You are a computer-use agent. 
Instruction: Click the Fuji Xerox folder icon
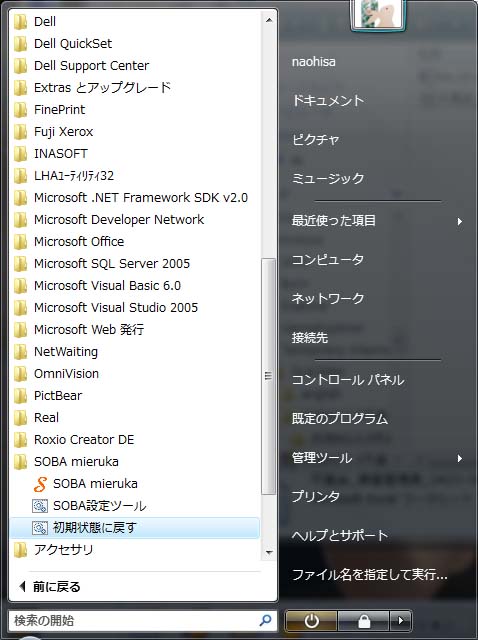coord(20,132)
